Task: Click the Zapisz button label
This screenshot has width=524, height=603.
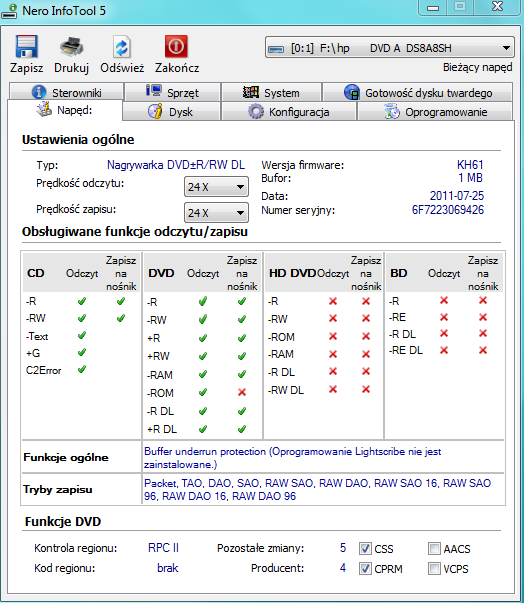Action: point(26,68)
